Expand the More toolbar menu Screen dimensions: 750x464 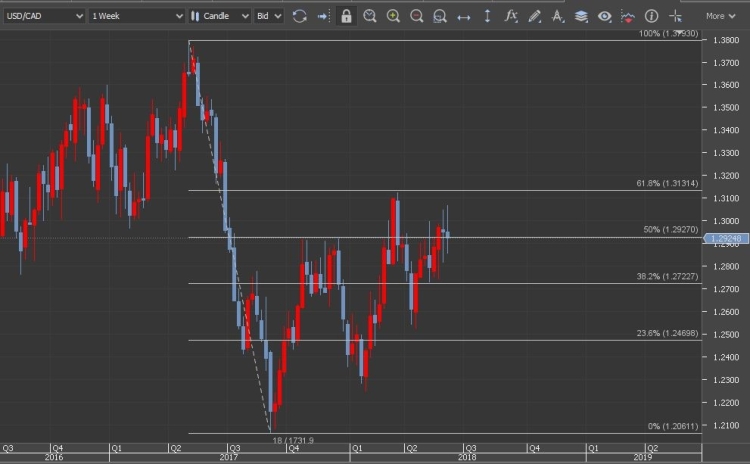720,16
